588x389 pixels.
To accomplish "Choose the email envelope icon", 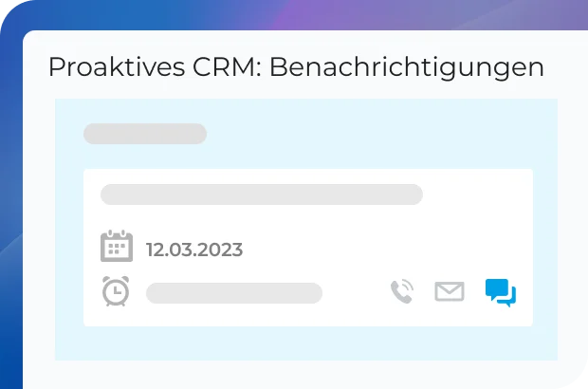I will [x=450, y=291].
